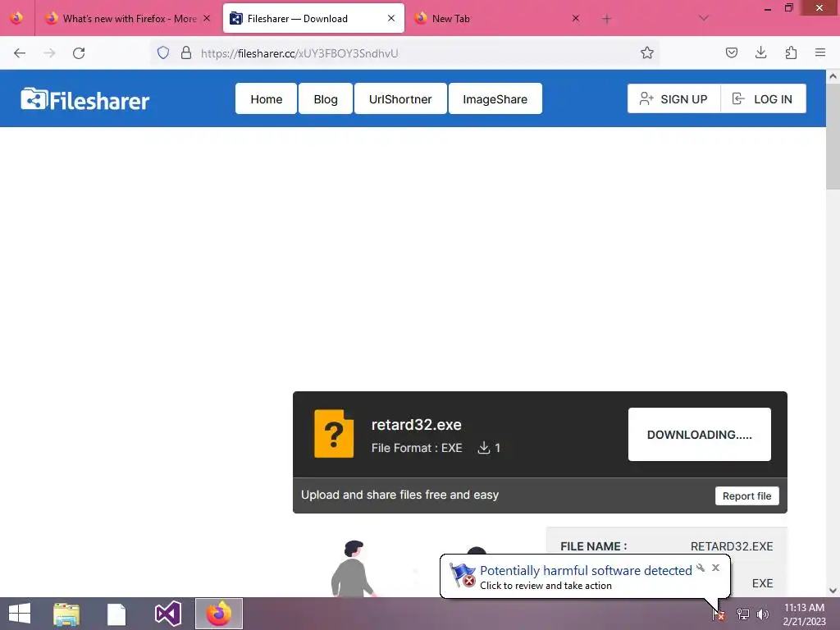The image size is (840, 630).
Task: Click the page scrollbar up arrow
Action: [833, 76]
